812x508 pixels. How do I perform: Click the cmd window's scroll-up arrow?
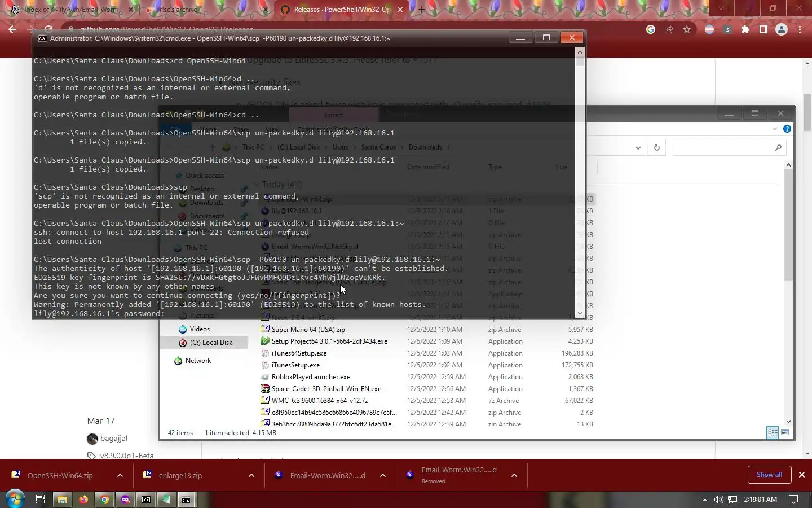coord(580,52)
